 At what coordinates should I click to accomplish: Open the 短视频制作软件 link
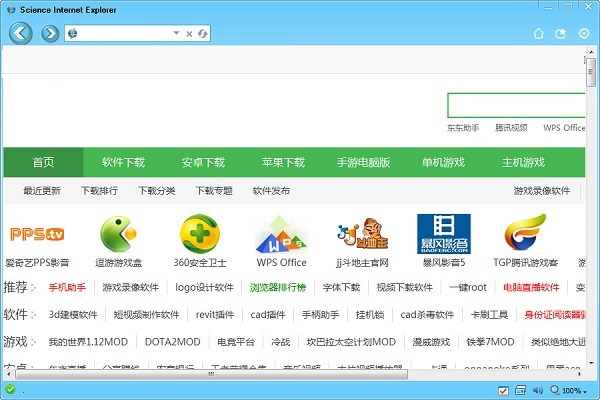146,315
